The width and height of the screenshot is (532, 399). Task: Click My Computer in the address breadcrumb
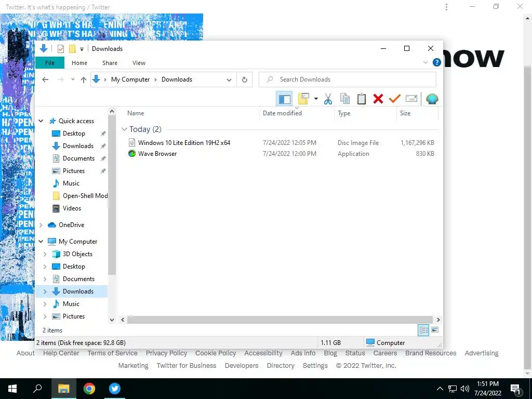point(130,79)
